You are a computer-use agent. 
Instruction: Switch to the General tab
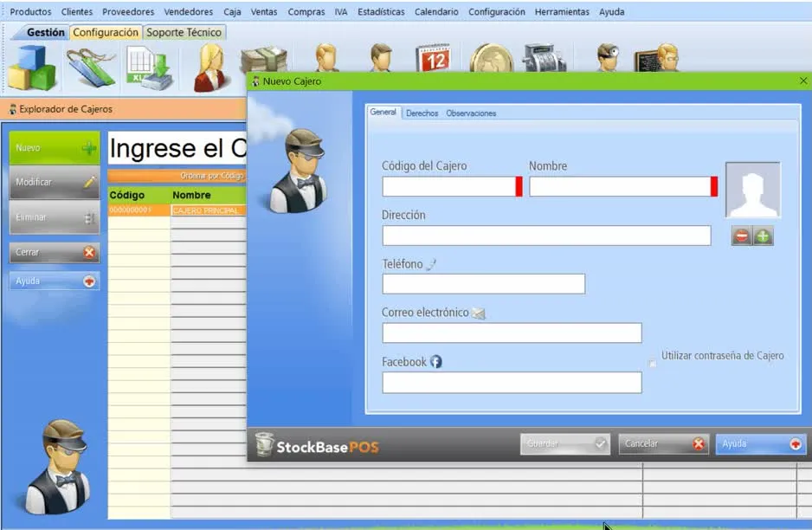(383, 113)
